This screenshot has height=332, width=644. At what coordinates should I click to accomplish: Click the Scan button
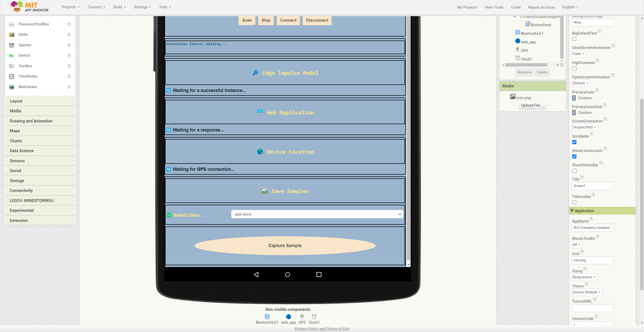click(x=246, y=20)
